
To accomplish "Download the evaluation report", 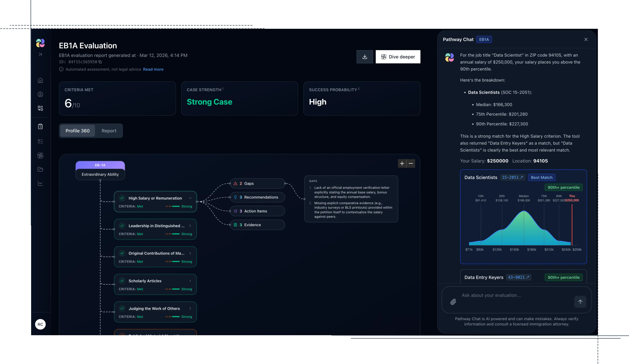I will [365, 57].
